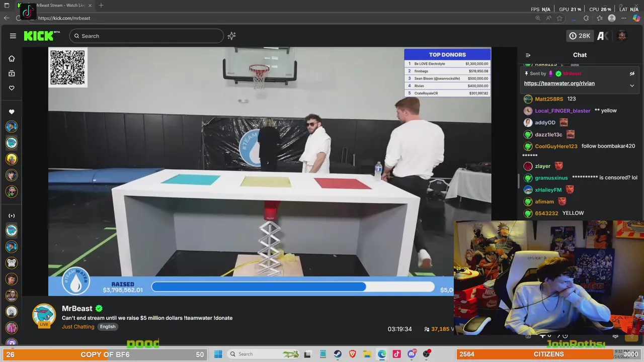Open the Kick hamburger menu
The image size is (644, 362).
click(13, 36)
